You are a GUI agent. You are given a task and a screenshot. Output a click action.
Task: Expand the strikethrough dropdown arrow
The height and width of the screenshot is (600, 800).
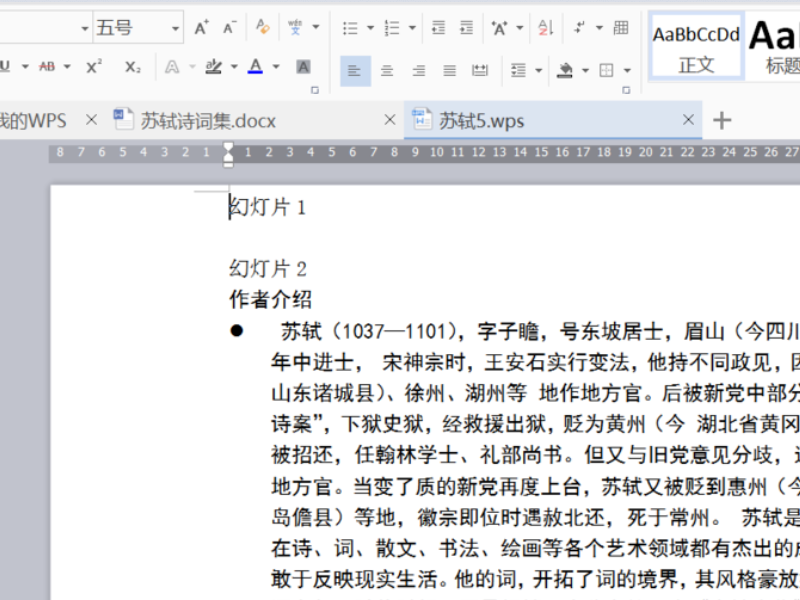tap(67, 66)
